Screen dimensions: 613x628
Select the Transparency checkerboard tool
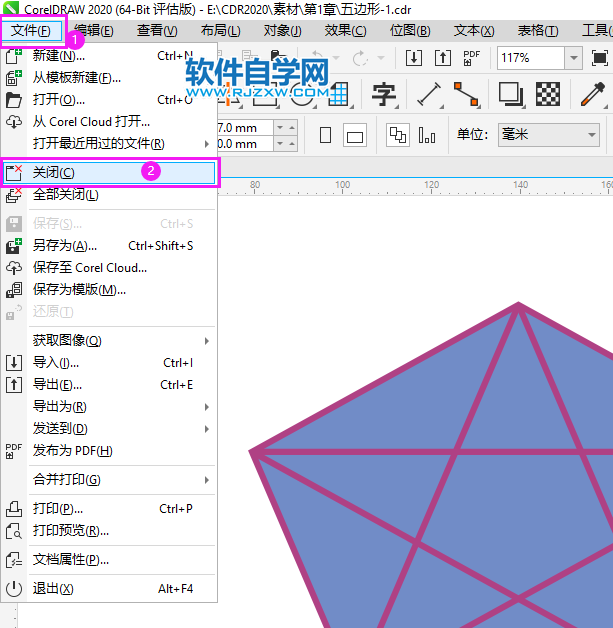pos(548,95)
